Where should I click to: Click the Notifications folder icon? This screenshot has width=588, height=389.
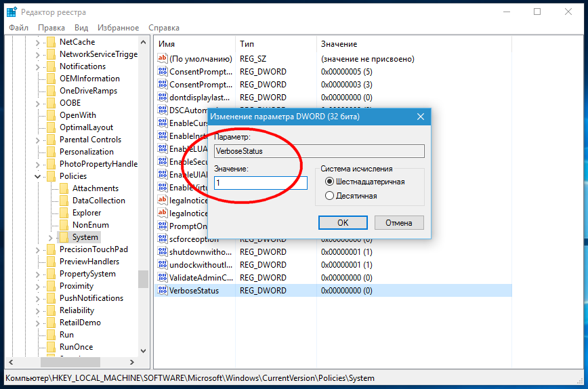(x=51, y=66)
